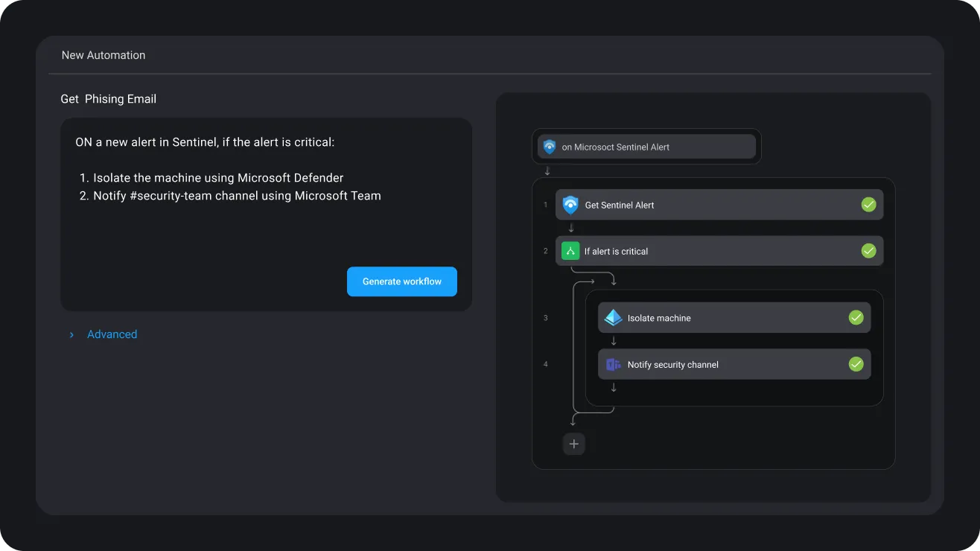Screen dimensions: 980x551
Task: Click the Get Phising Email title
Action: pos(109,99)
